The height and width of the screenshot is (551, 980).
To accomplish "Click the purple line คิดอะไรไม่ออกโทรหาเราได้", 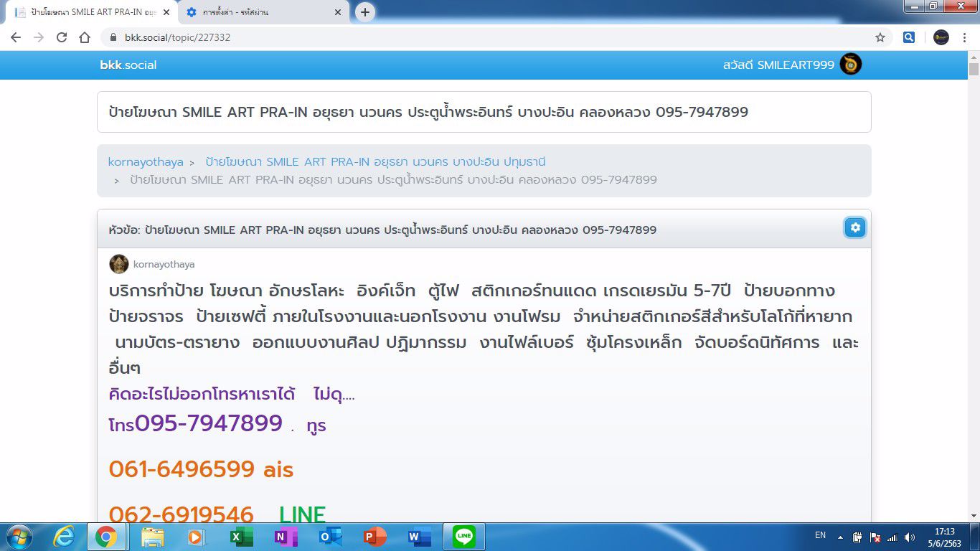I will click(202, 394).
